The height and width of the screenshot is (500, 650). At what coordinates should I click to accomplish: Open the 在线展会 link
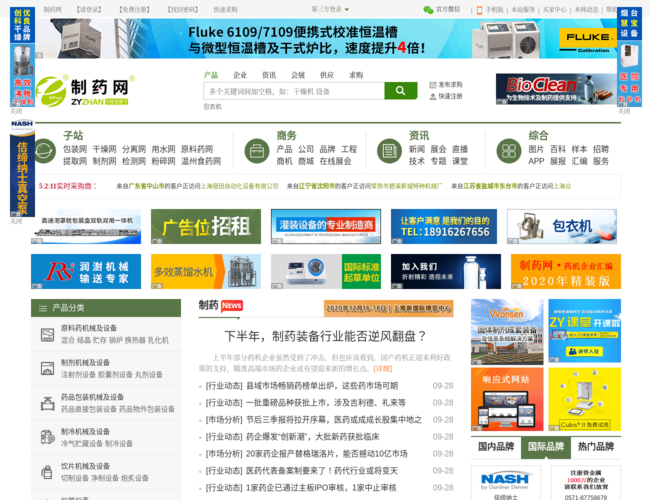click(x=335, y=161)
